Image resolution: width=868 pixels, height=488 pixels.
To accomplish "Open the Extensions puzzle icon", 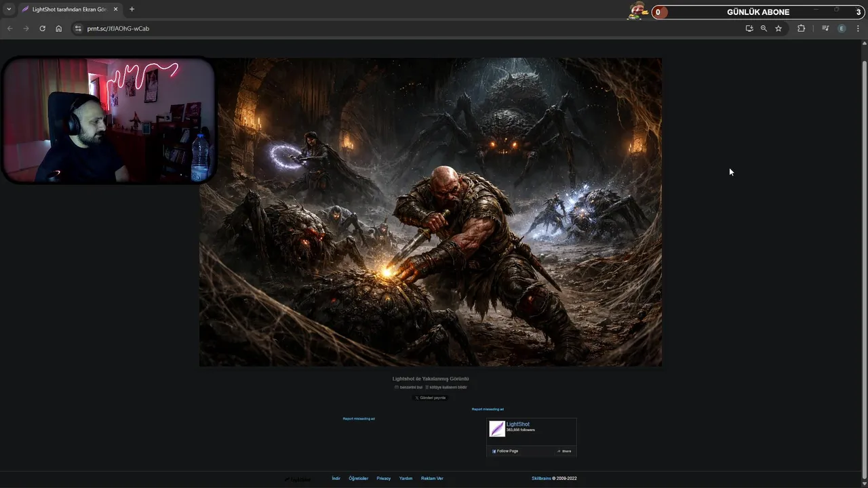I will [x=801, y=28].
